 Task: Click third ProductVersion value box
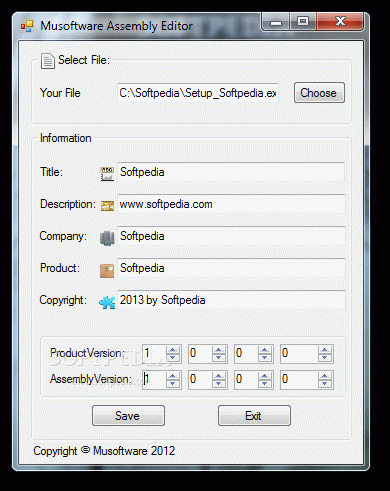(x=247, y=354)
